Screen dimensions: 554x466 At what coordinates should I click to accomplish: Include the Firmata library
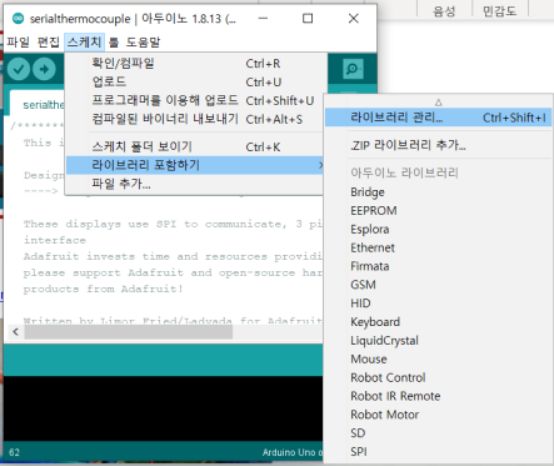438,266
